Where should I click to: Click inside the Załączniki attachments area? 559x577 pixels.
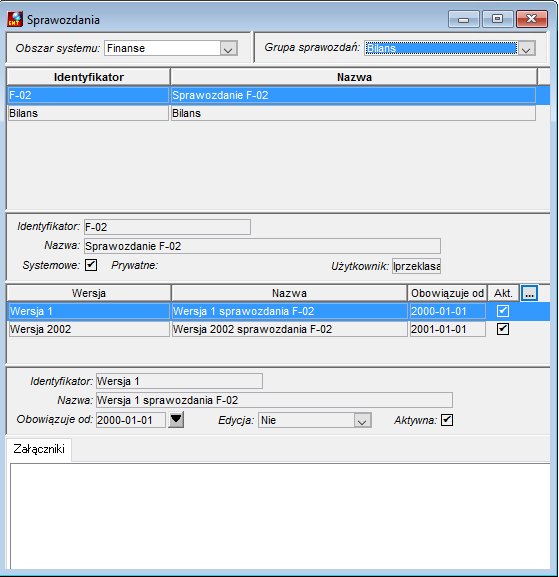tap(280, 515)
